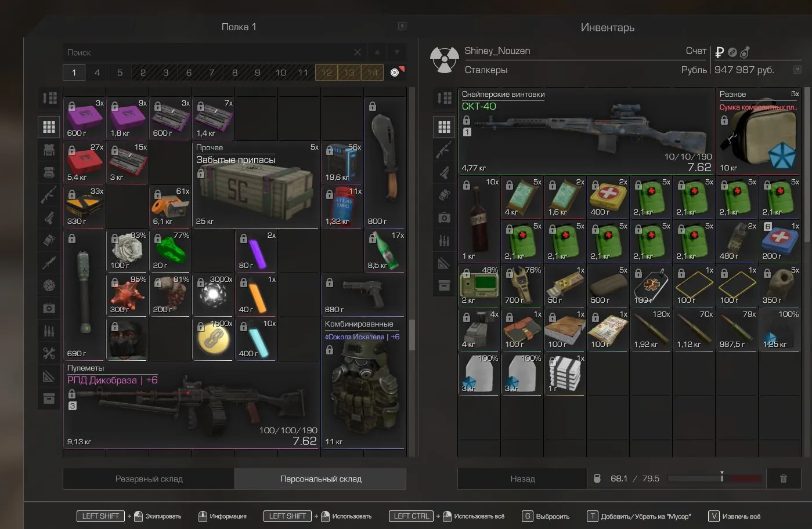812x529 pixels.
Task: Open help icon beside Полка 1 title
Action: (x=402, y=27)
